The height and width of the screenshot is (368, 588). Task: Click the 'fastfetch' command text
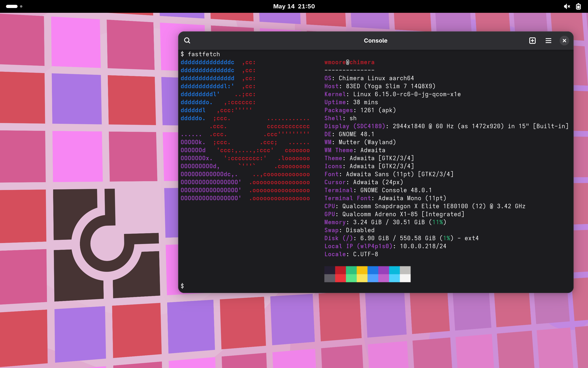(204, 54)
